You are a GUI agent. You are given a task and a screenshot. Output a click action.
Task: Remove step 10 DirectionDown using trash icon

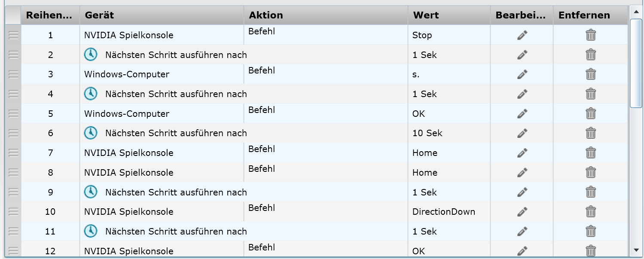pyautogui.click(x=591, y=212)
